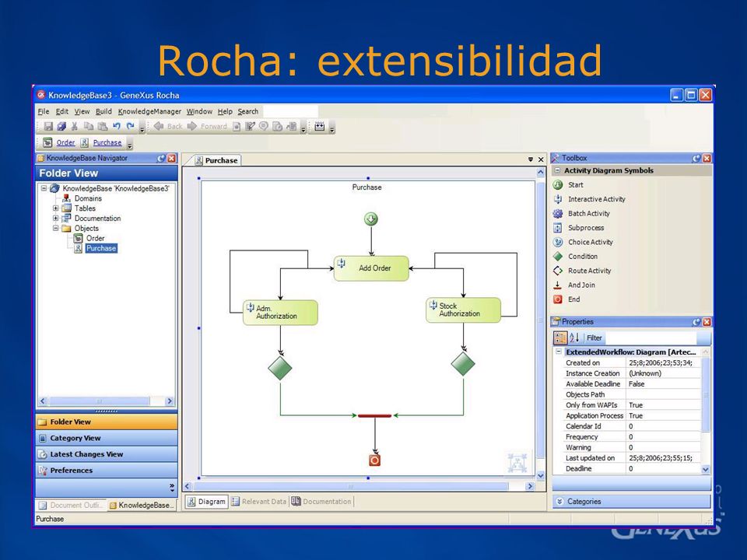Select the Adm. Authorization activity

280,313
